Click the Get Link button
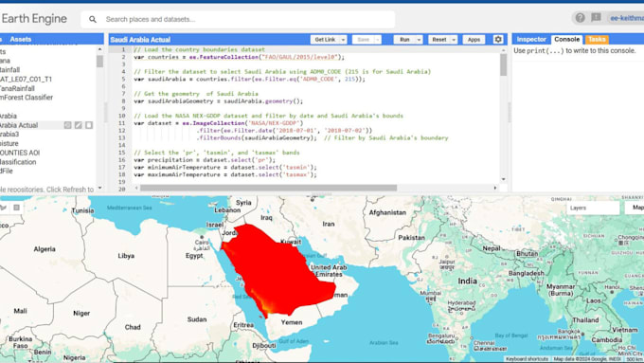 325,40
